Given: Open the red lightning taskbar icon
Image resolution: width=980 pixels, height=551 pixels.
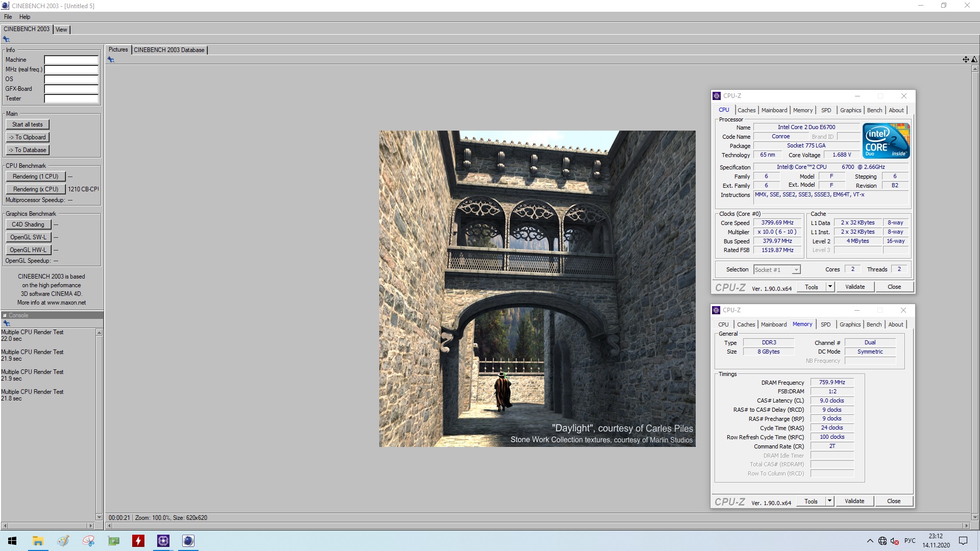Looking at the screenshot, I should (x=138, y=541).
